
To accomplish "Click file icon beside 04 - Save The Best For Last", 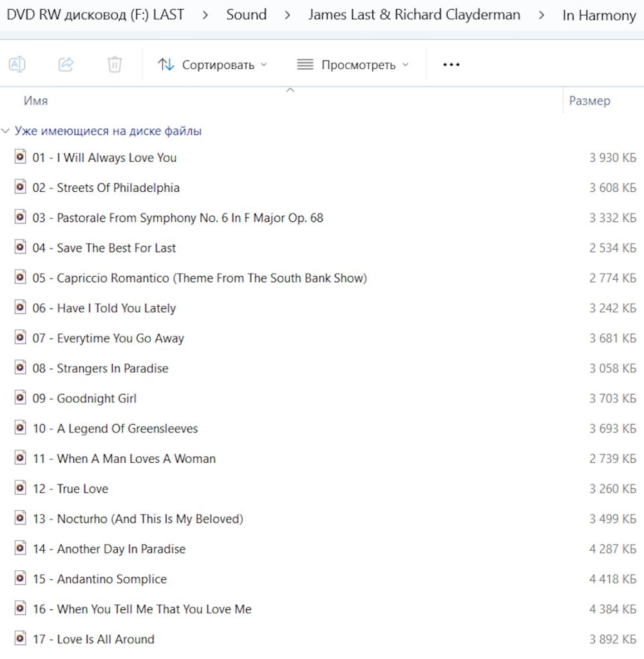I will [20, 247].
